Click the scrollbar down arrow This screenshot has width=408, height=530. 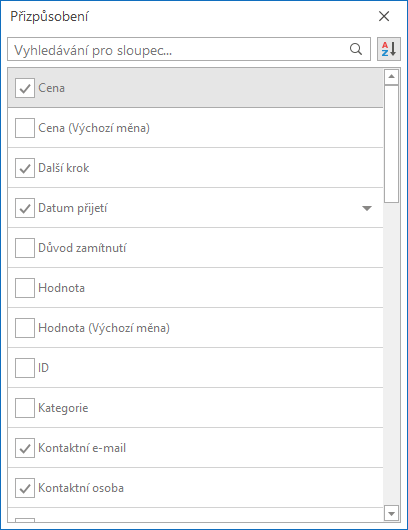pos(391,514)
